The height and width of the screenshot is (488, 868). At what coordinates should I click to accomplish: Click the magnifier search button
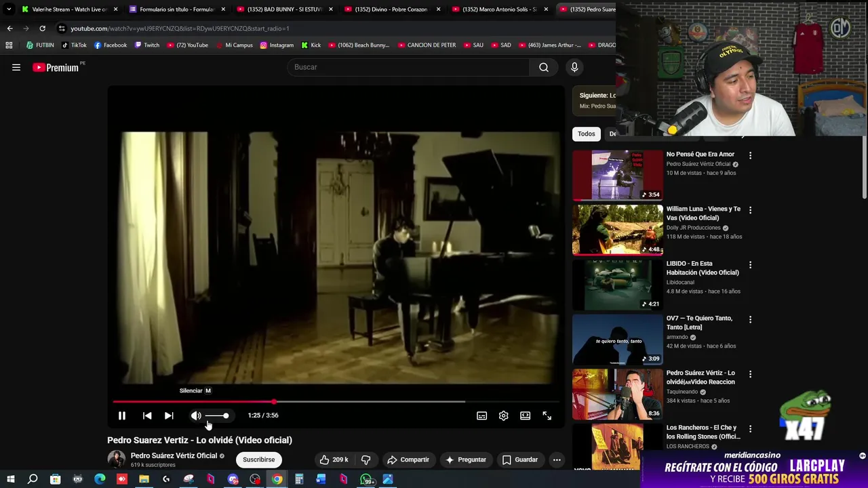point(543,67)
